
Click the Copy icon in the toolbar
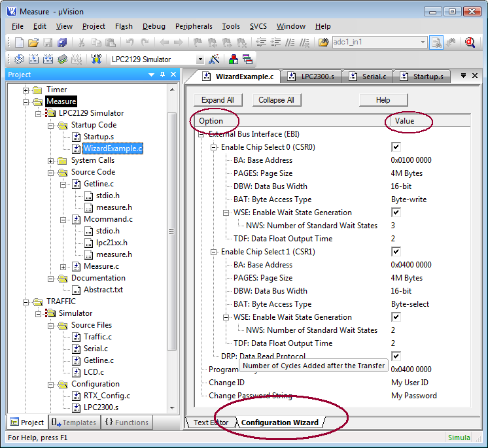(96, 43)
